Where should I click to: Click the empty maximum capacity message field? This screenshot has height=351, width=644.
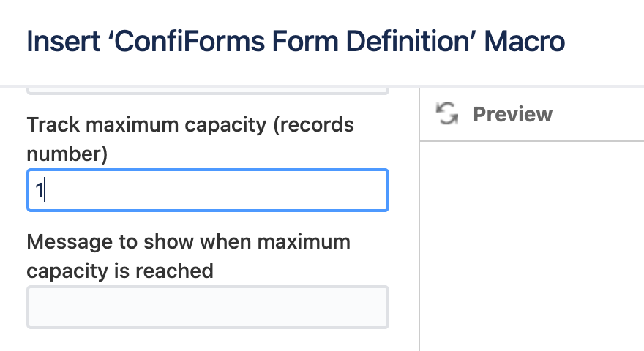click(208, 307)
